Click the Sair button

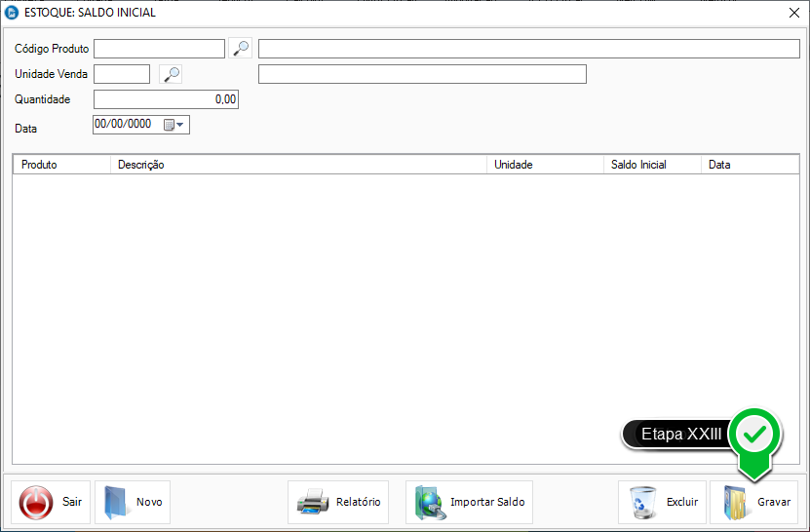[x=51, y=502]
